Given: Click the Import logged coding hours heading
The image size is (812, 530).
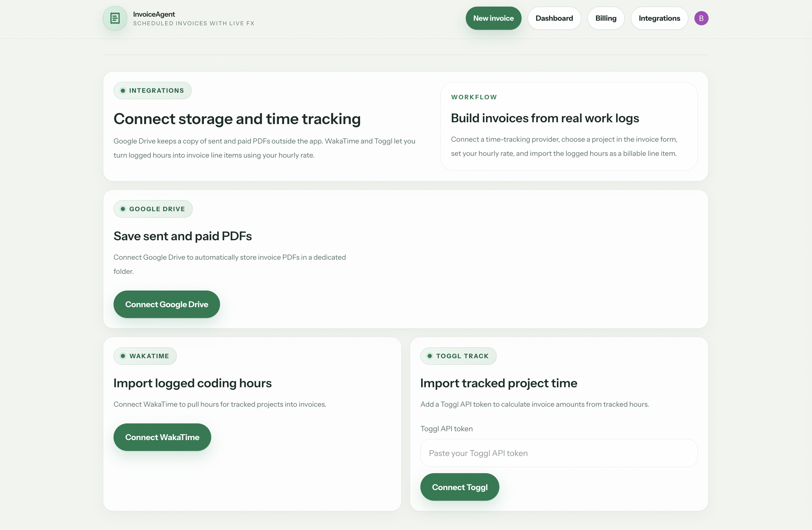Looking at the screenshot, I should [193, 383].
